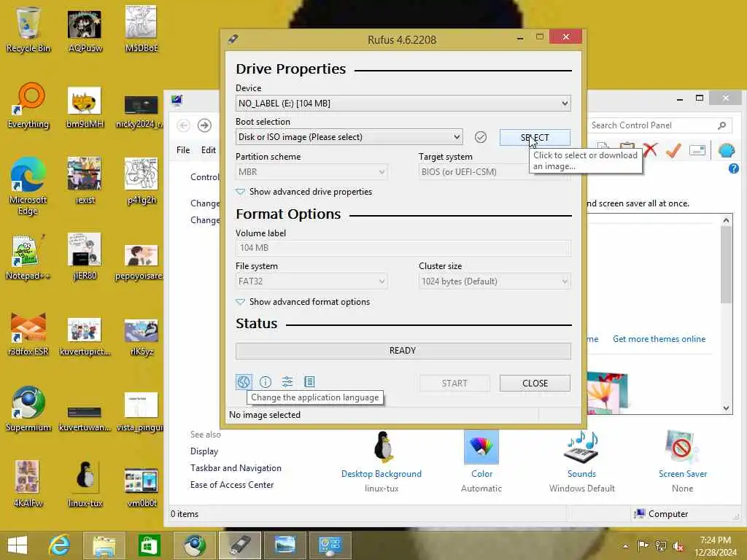The image size is (747, 560).
Task: Open Get more themes online link
Action: (x=659, y=339)
